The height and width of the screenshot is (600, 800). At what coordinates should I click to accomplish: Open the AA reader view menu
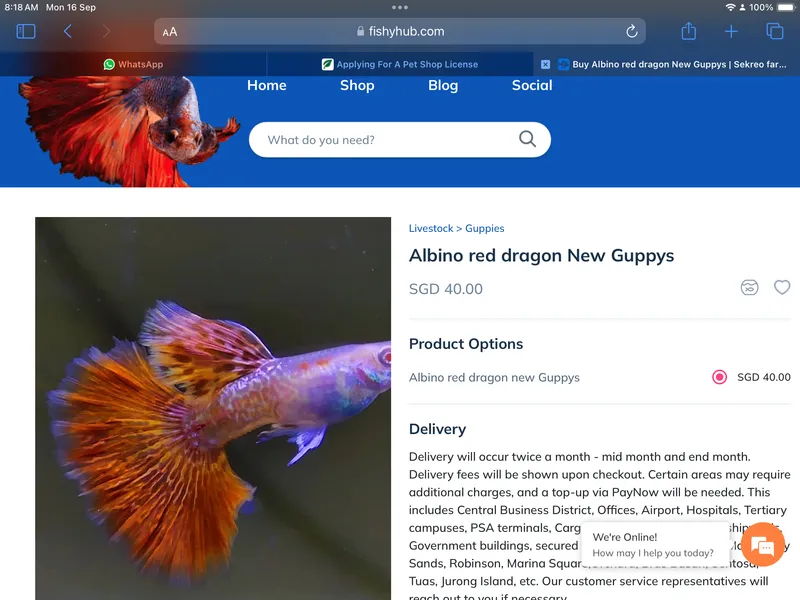tap(170, 32)
